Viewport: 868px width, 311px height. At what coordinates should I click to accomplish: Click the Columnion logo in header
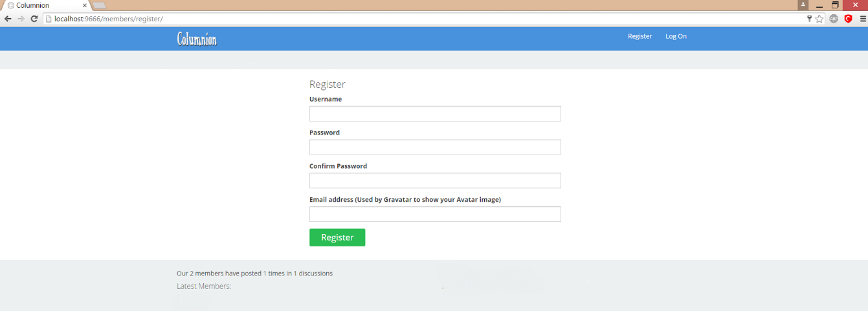pyautogui.click(x=197, y=39)
